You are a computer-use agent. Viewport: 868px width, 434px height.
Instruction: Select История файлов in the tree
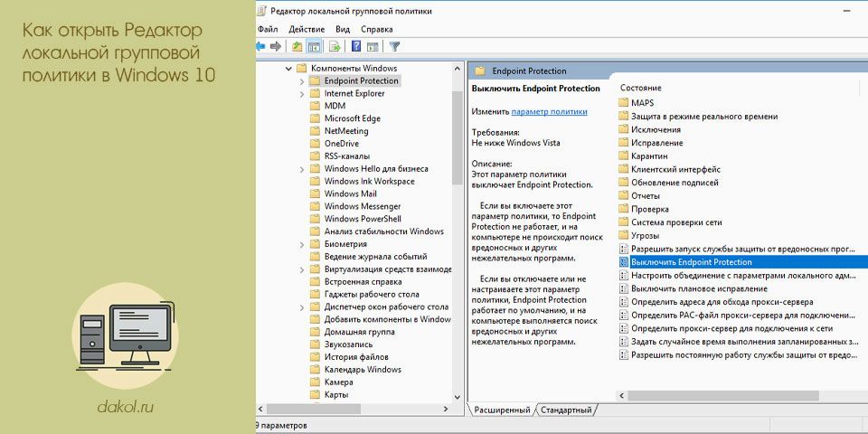[x=356, y=356]
